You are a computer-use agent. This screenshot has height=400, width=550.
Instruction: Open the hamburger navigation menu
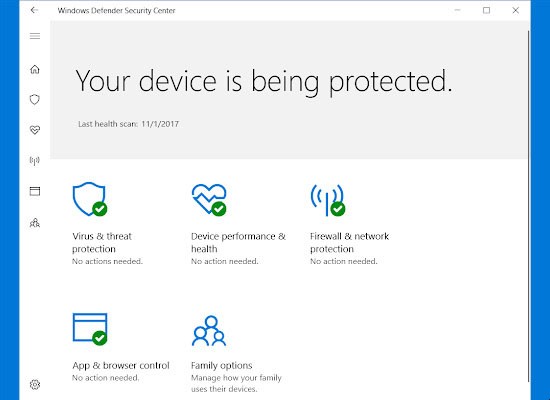(35, 36)
